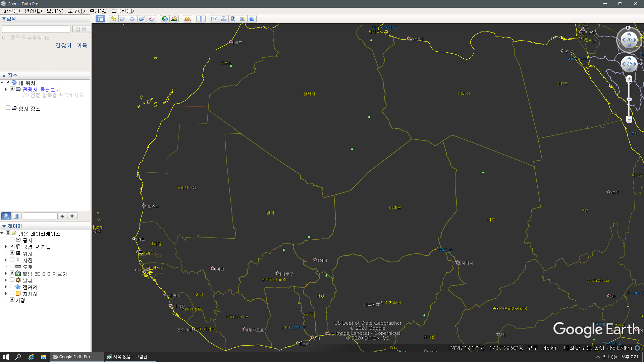644x362 pixels.
Task: Launch Google Earth web blue globe icon
Action: pos(252,19)
